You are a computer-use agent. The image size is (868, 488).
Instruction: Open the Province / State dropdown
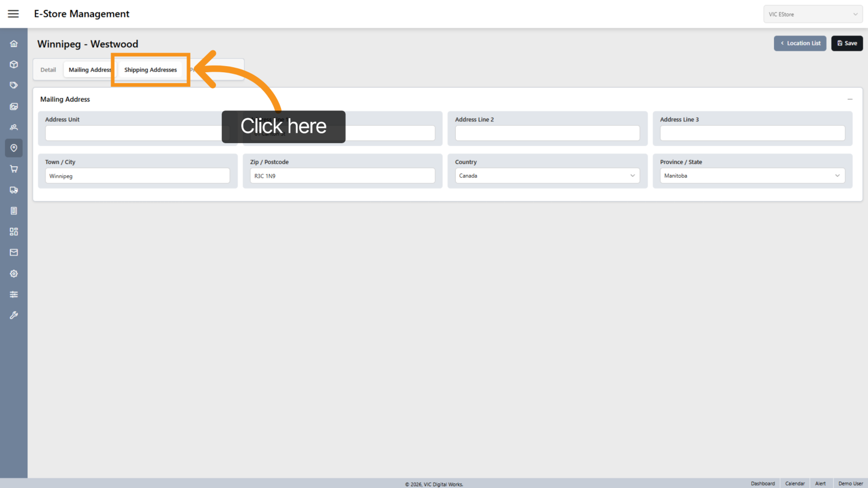click(x=752, y=176)
